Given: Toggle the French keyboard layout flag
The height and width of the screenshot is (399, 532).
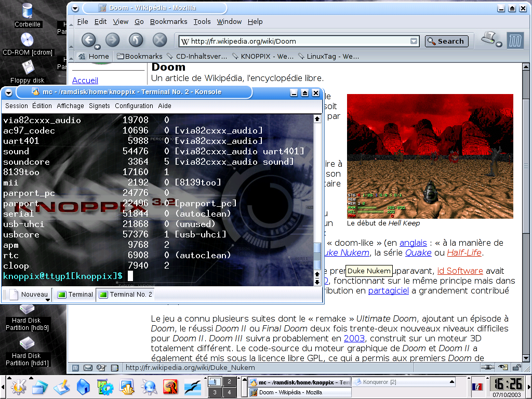Looking at the screenshot, I should tap(476, 387).
